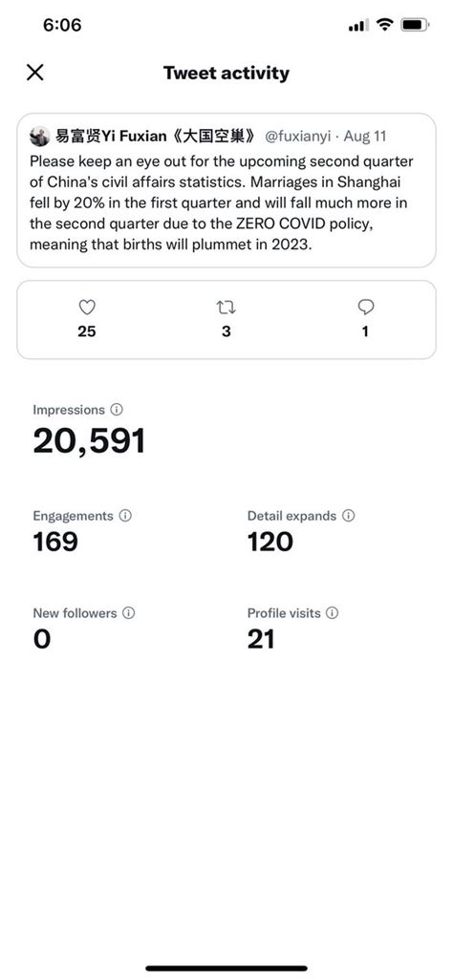Open info icon next to Engagements
Screen dimensions: 453x980
(125, 516)
